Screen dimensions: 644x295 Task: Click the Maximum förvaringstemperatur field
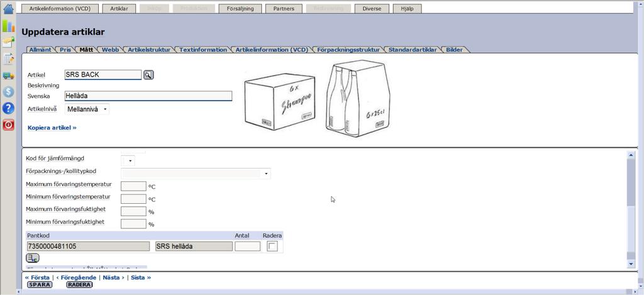coord(133,186)
